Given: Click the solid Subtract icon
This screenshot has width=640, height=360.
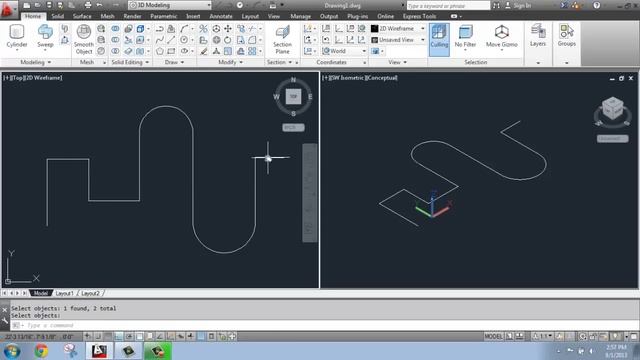Looking at the screenshot, I should click(x=115, y=40).
